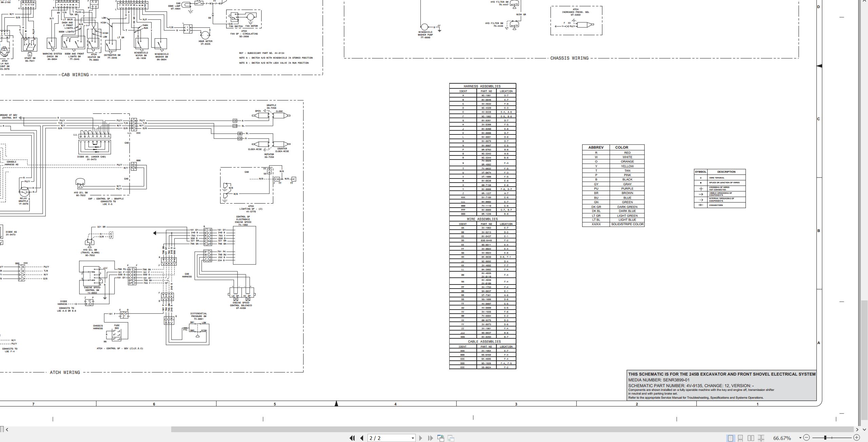This screenshot has height=442, width=868.
Task: Click the CONNECTORS symbol description
Action: click(x=716, y=205)
